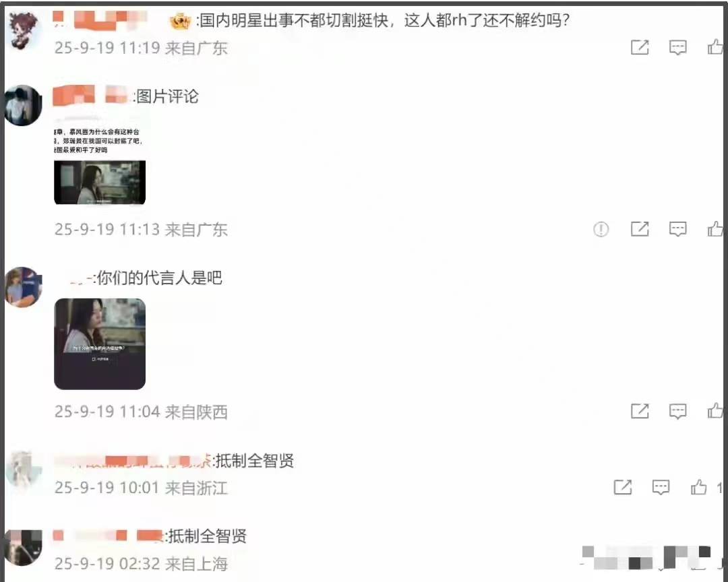This screenshot has height=582, width=728.
Task: Share the 10:01 抵制全智贤 comment from 浙江
Action: coord(623,487)
